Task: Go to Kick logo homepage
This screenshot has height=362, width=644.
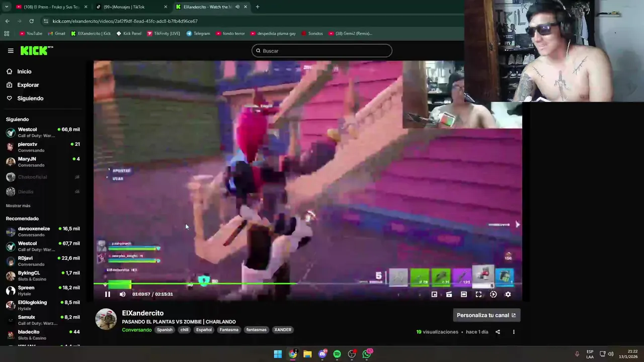Action: pyautogui.click(x=36, y=50)
